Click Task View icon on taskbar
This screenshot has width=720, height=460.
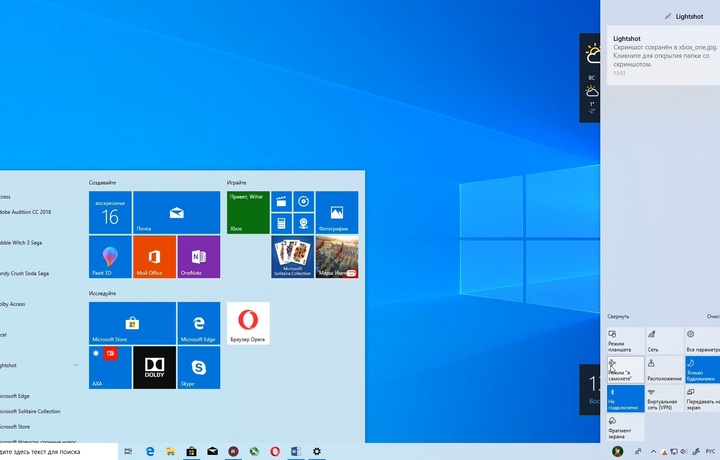pyautogui.click(x=129, y=452)
